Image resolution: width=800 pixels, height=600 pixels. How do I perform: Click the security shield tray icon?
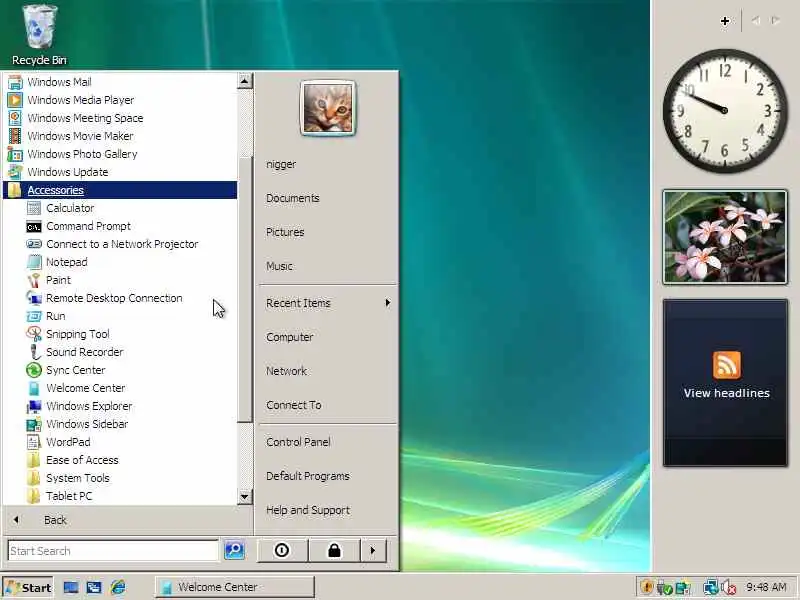click(646, 587)
